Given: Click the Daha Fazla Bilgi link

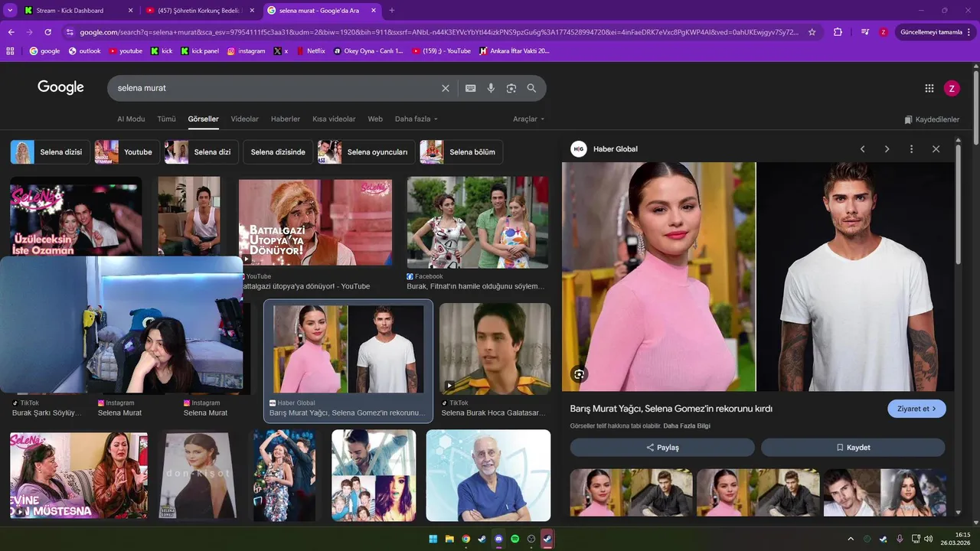Looking at the screenshot, I should coord(687,426).
